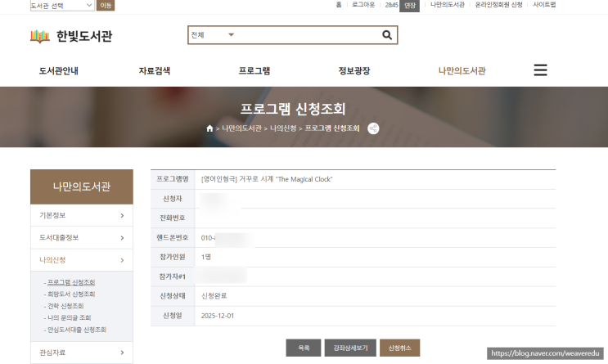Image resolution: width=608 pixels, height=364 pixels.
Task: Select 나의 문의글 조회 submenu
Action: pos(69,317)
